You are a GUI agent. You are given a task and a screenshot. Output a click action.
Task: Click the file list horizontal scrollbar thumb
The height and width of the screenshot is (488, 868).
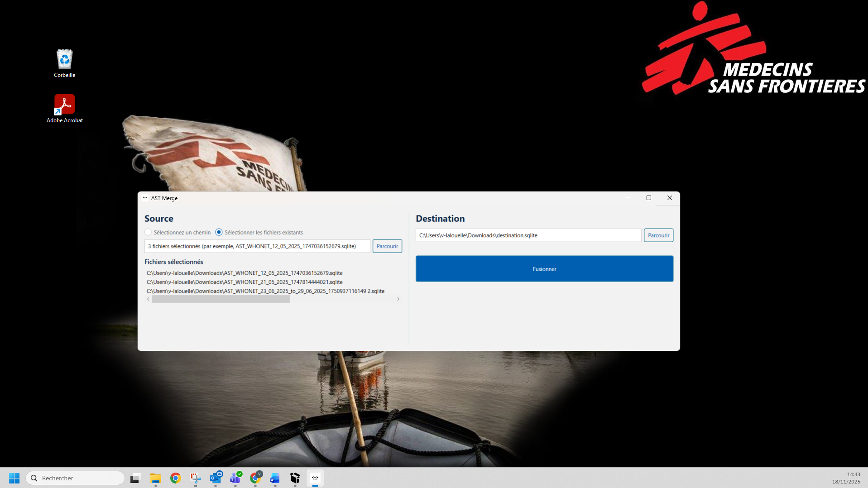click(221, 299)
